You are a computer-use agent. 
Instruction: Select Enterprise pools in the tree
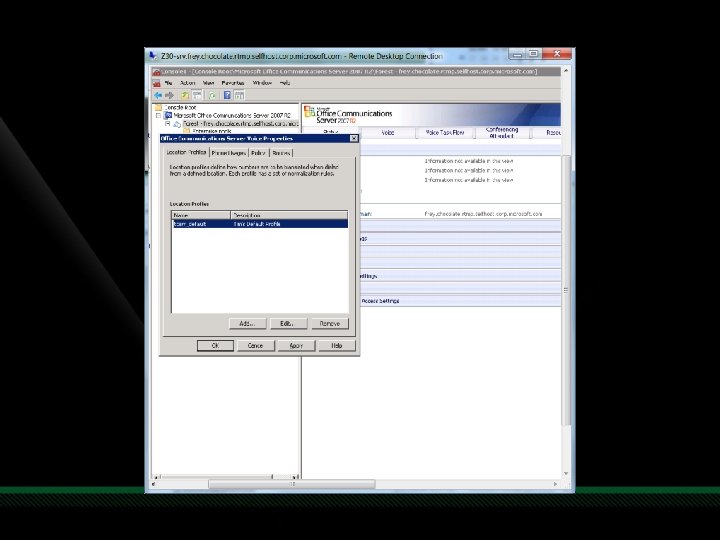[x=212, y=132]
